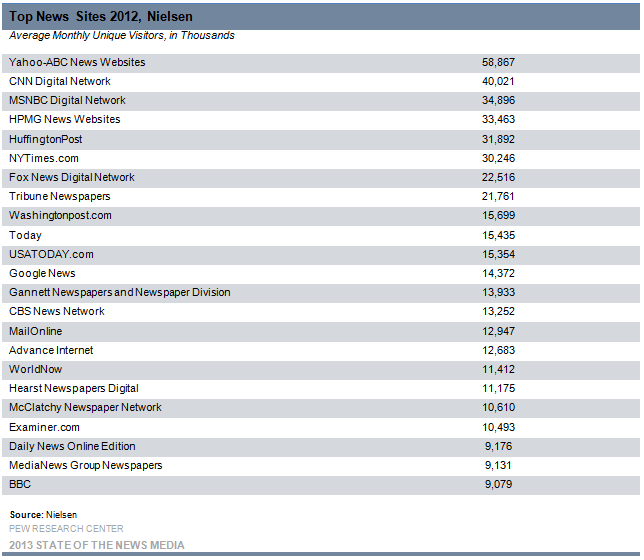Click the value 12,947

coord(498,331)
